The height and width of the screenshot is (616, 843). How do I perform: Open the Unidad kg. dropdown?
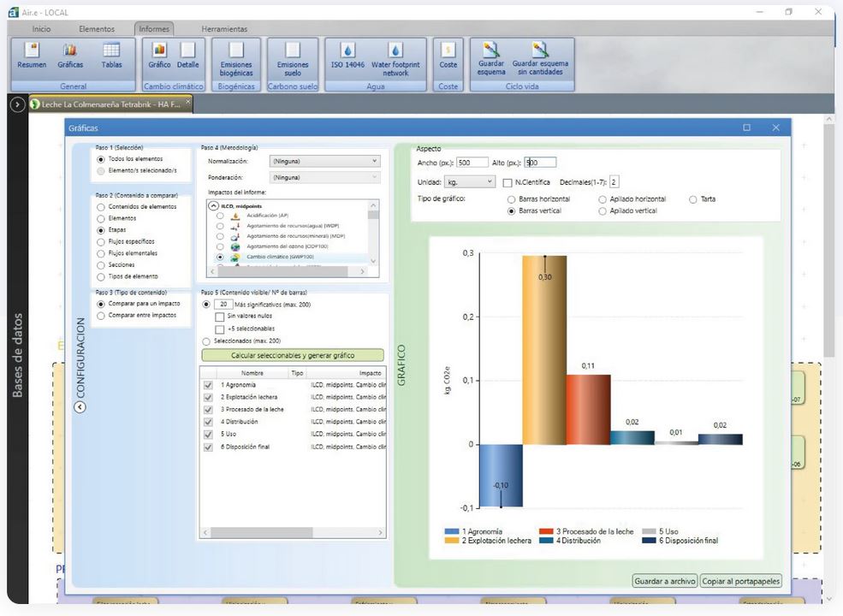[x=469, y=181]
